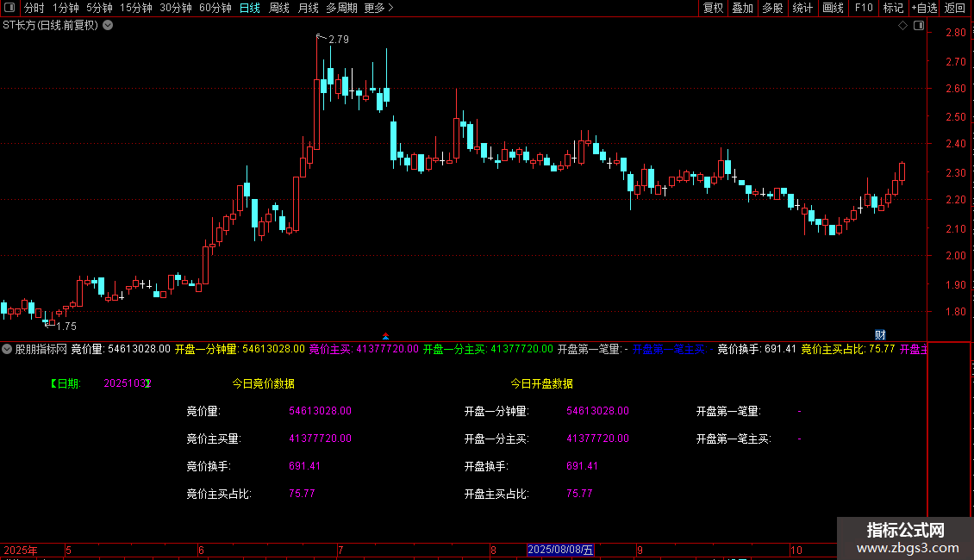This screenshot has height=560, width=974.
Task: Open the 统计 statistics button
Action: [x=802, y=8]
